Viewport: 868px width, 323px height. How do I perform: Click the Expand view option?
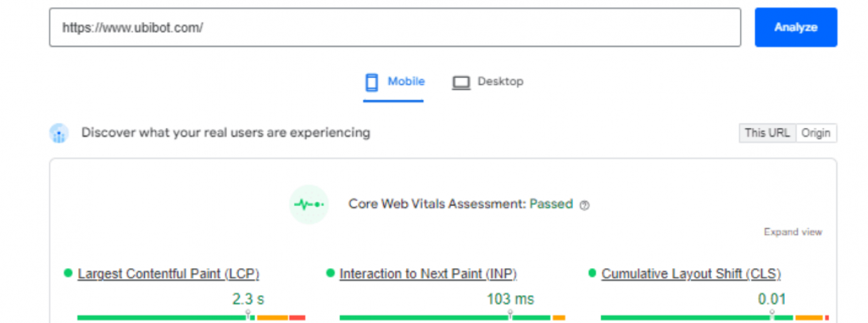pyautogui.click(x=792, y=232)
